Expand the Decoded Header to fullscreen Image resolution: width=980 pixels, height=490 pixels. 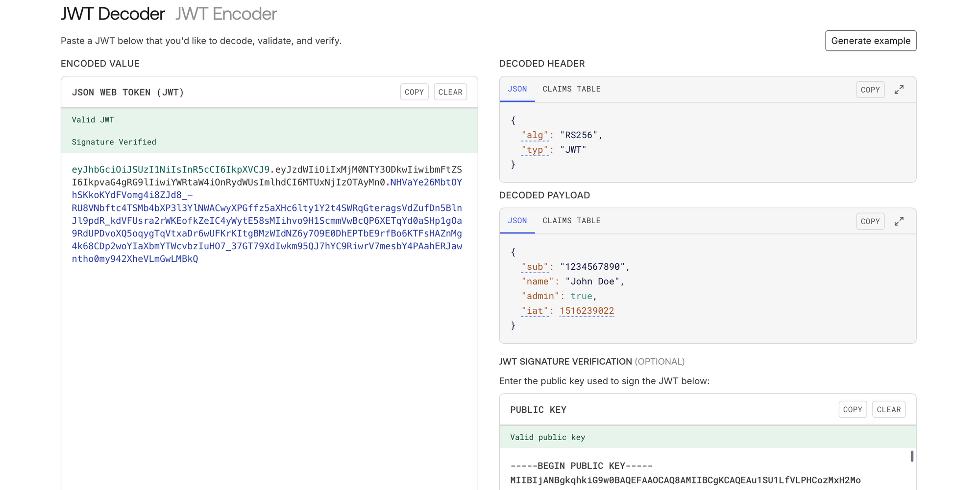pos(899,89)
